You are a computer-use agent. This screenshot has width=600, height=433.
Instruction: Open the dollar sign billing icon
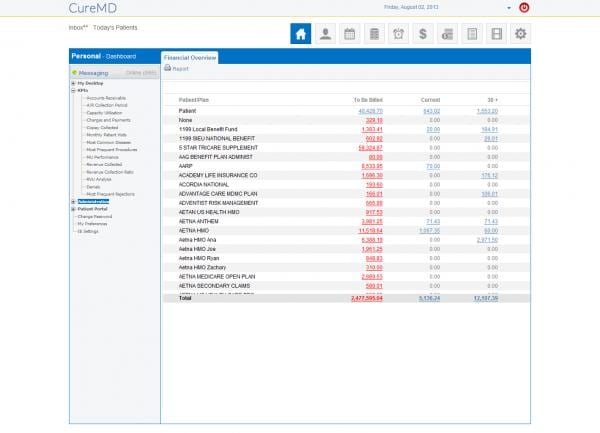pyautogui.click(x=423, y=34)
